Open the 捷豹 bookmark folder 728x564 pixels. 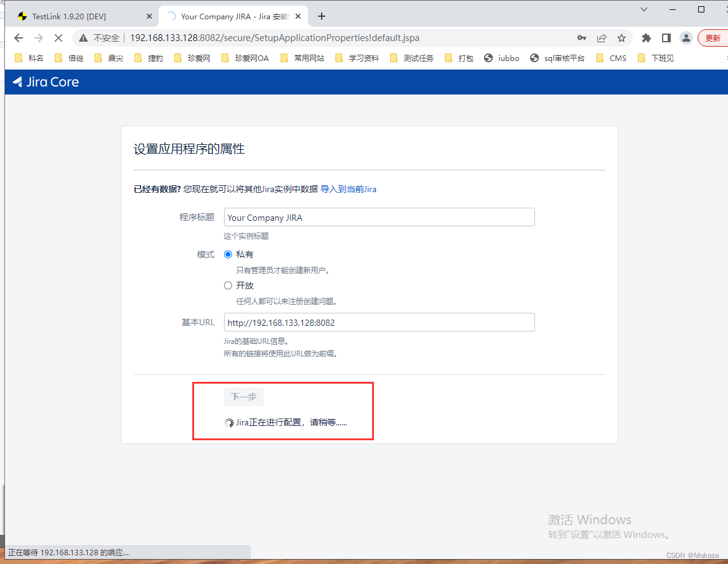[149, 58]
